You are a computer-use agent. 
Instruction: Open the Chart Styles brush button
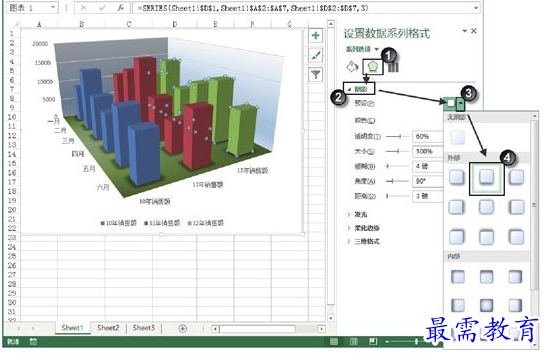coord(315,55)
